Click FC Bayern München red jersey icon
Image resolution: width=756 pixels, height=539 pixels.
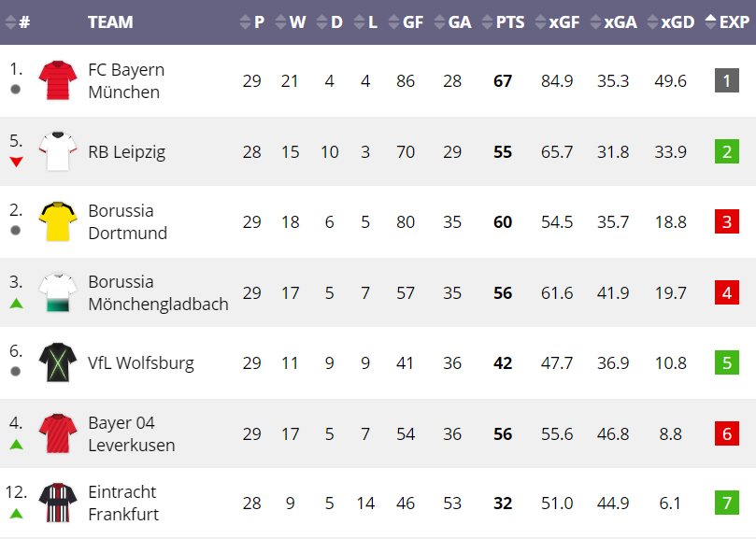click(58, 80)
